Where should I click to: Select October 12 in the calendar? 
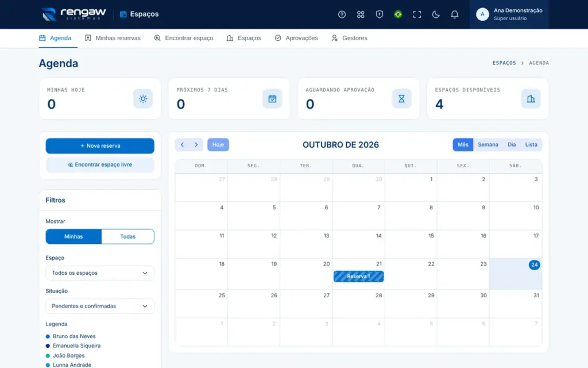pyautogui.click(x=253, y=244)
